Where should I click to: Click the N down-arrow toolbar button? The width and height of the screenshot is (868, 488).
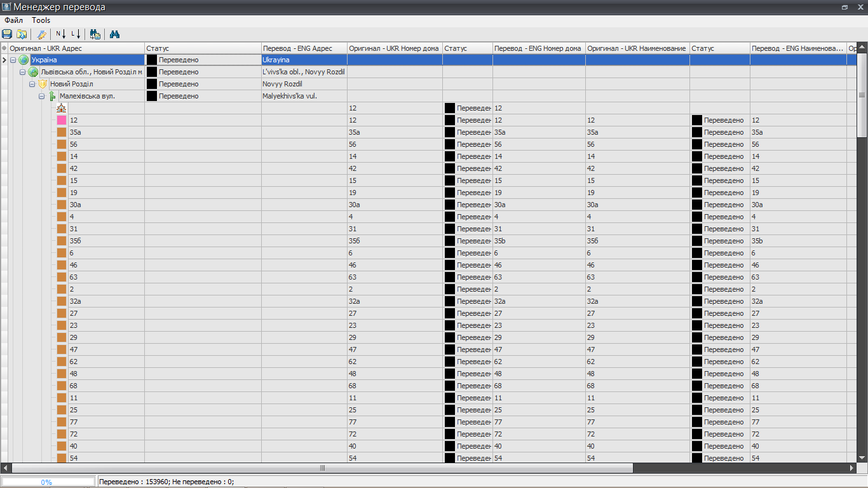tap(61, 34)
